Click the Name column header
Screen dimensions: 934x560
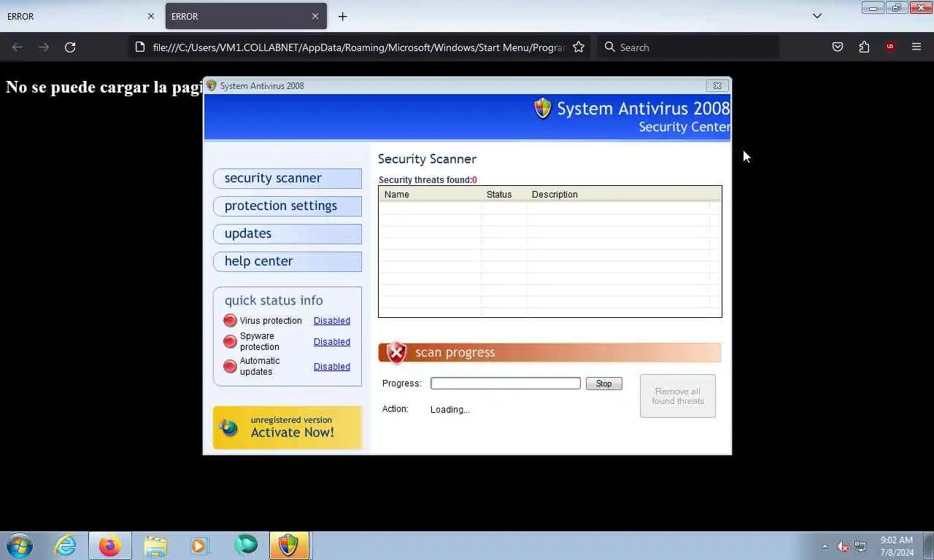tap(430, 195)
